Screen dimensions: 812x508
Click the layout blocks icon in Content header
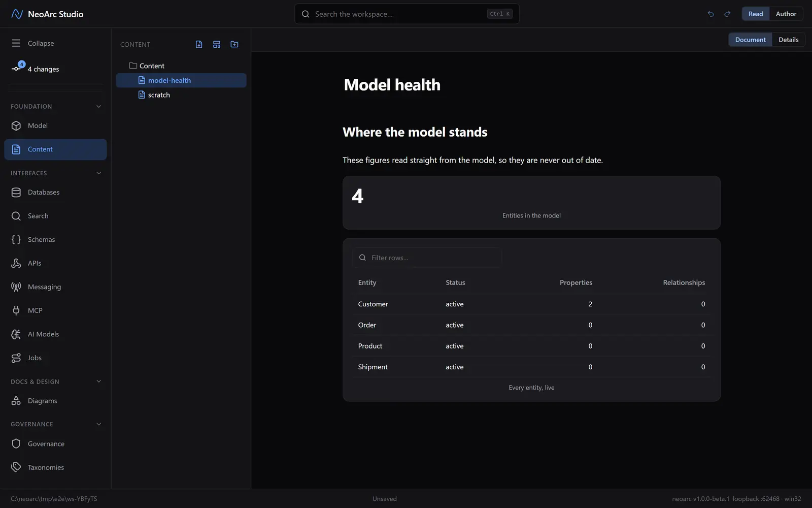[217, 45]
